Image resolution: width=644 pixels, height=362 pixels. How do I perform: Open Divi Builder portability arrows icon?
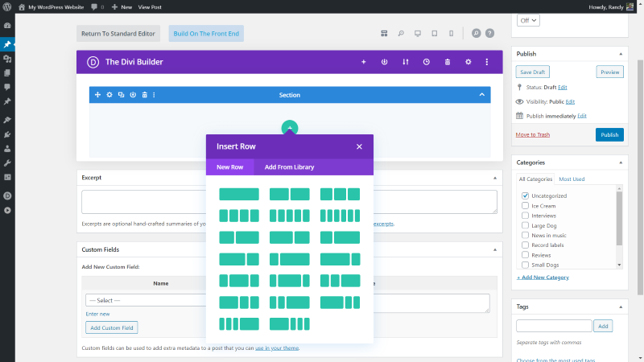tap(406, 62)
